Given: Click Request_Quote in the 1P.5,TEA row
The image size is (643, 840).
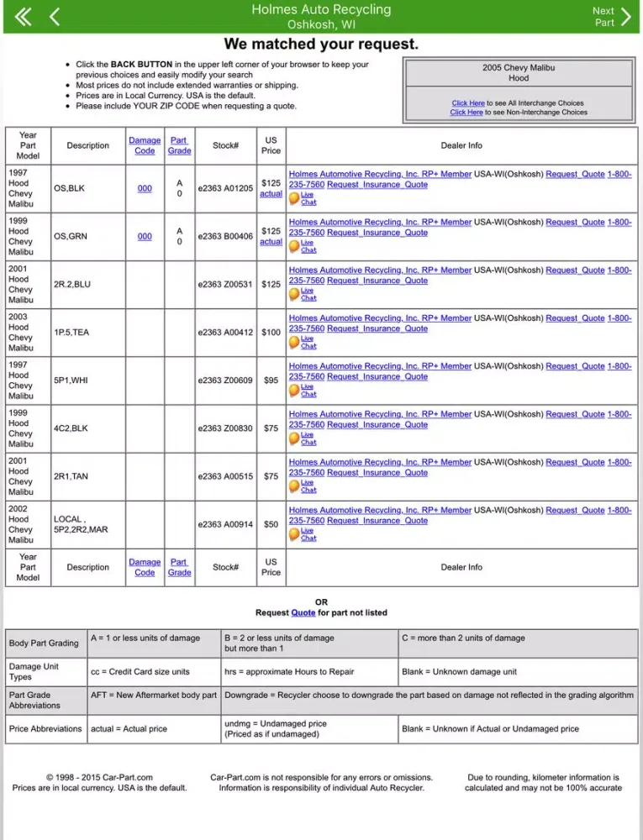Looking at the screenshot, I should coord(575,318).
